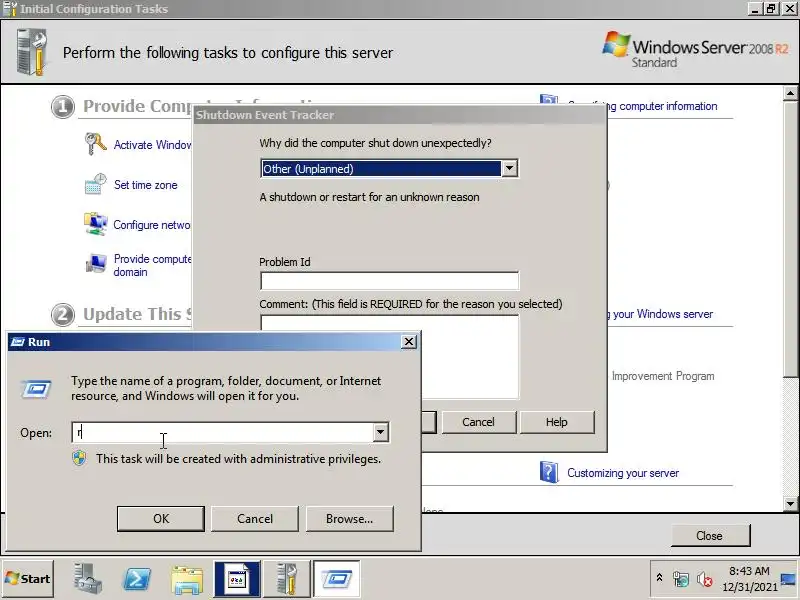Click the Improvement Program text

pos(663,376)
